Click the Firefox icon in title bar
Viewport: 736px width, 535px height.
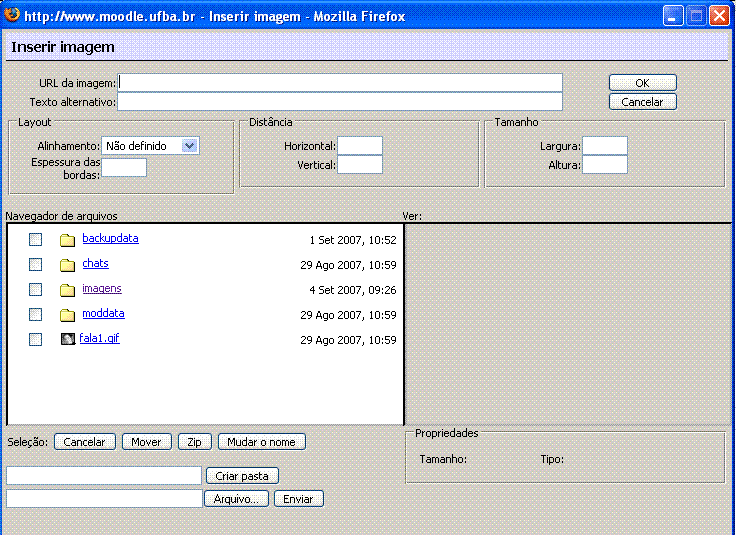(x=12, y=16)
